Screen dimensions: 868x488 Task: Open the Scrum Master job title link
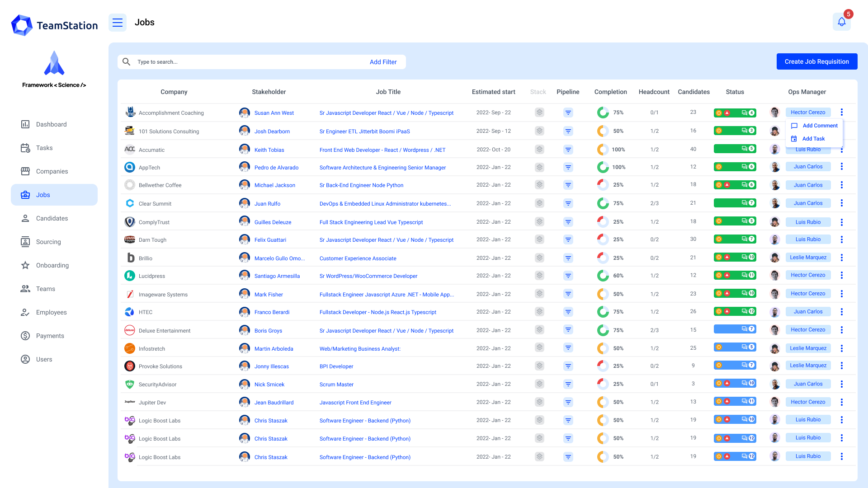(336, 385)
